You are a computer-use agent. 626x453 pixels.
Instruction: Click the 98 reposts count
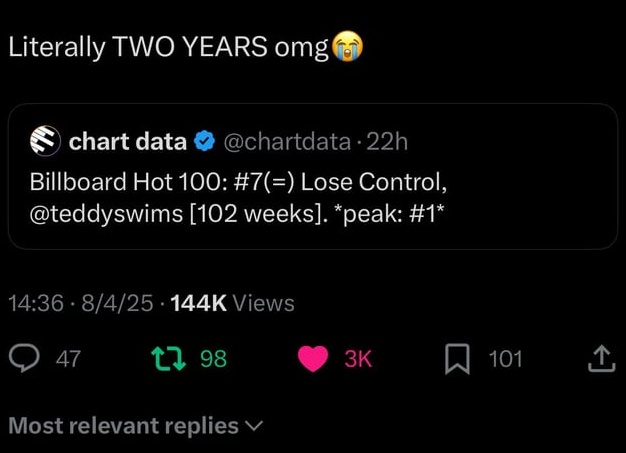214,358
